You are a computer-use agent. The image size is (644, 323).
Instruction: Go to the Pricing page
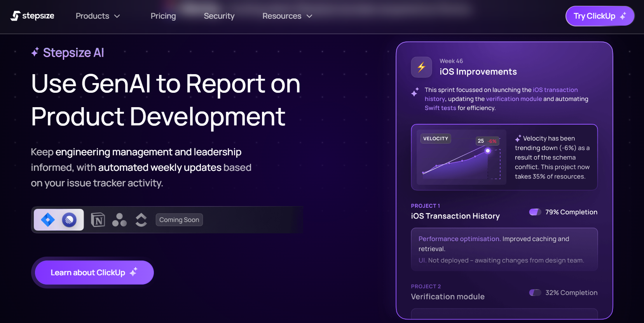[x=163, y=16]
